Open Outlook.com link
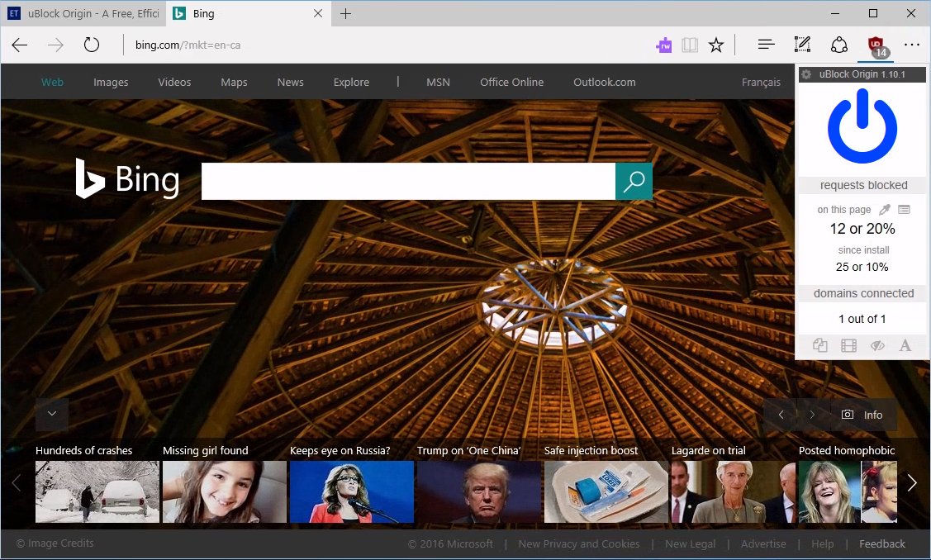 point(605,82)
